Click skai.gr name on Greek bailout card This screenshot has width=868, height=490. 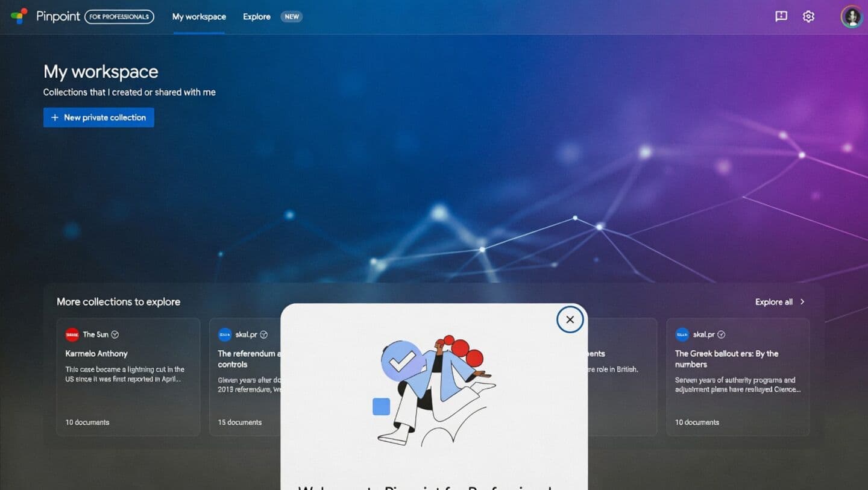pos(704,335)
